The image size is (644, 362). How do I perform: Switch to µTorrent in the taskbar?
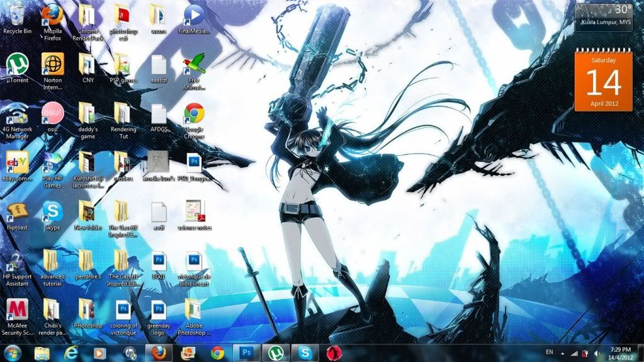276,353
